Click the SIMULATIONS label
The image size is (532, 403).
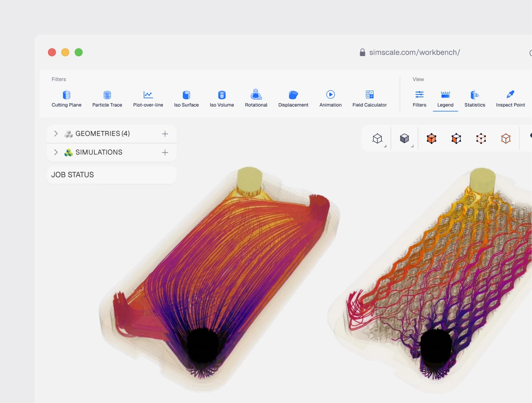pyautogui.click(x=99, y=152)
